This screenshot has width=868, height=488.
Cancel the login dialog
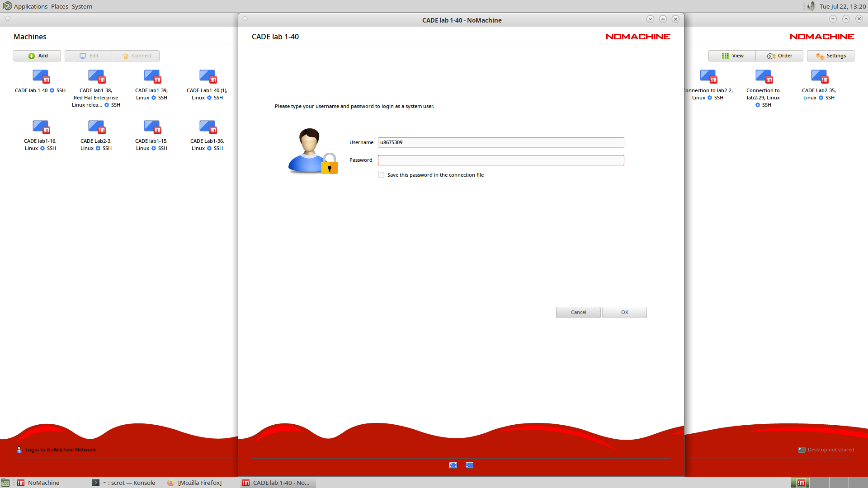578,312
